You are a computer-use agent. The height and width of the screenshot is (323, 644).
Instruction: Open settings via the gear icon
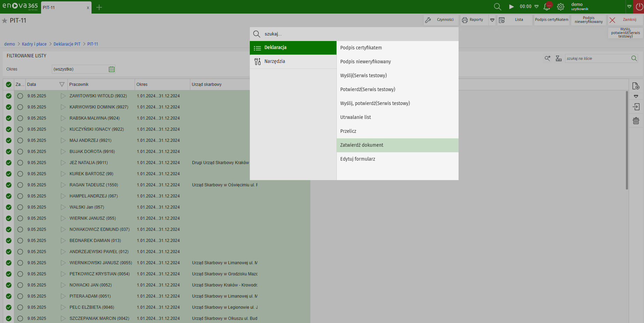[x=560, y=7]
